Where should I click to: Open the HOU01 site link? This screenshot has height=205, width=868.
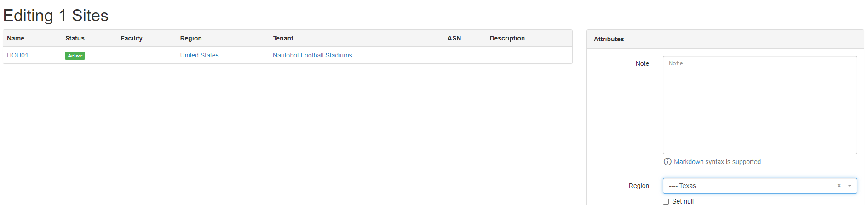point(17,55)
